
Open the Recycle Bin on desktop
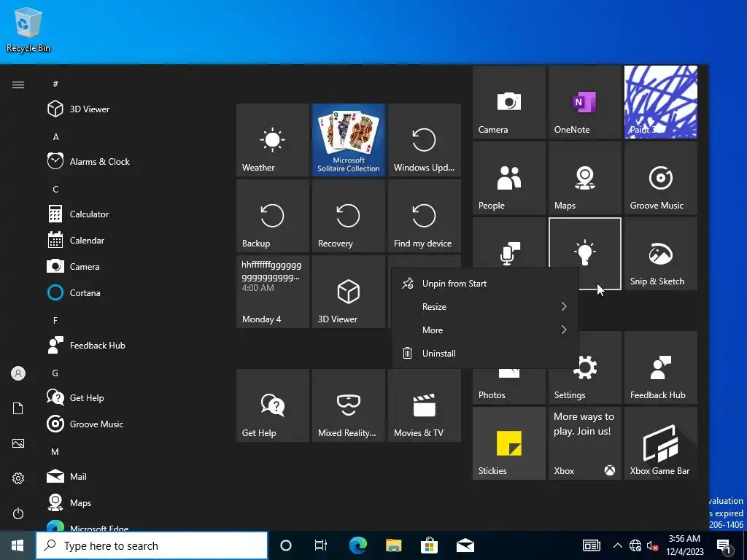pyautogui.click(x=28, y=29)
